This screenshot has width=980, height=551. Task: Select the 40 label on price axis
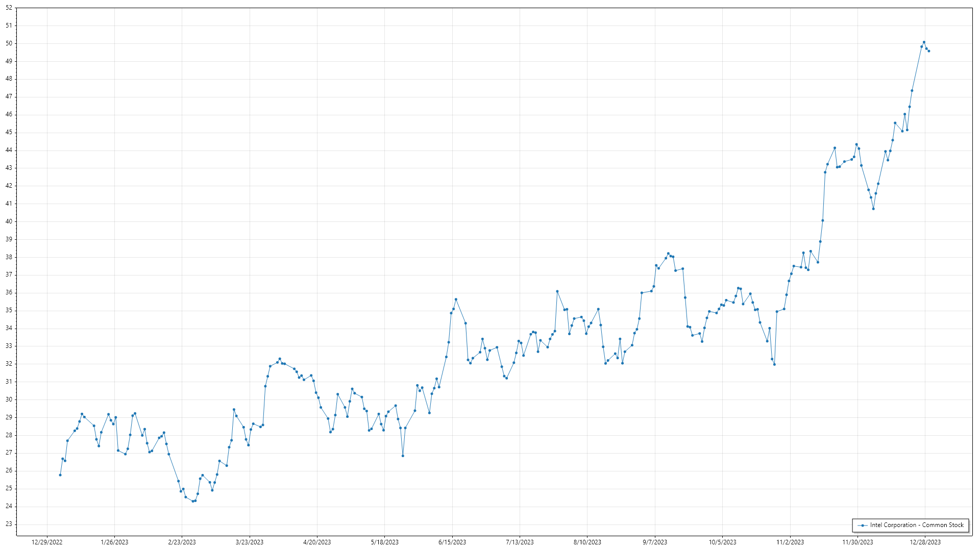9,221
